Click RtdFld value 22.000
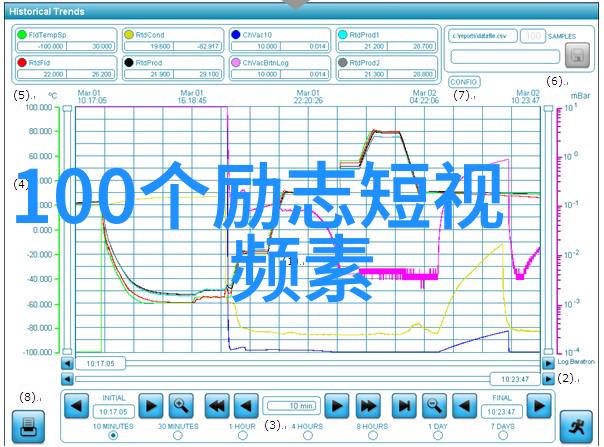The width and height of the screenshot is (604, 447). 42,74
